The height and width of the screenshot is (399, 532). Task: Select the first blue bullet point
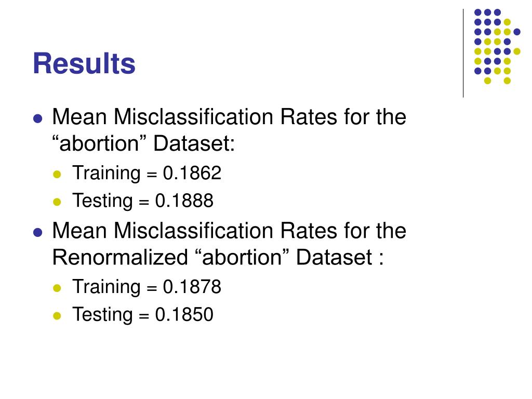pos(37,119)
